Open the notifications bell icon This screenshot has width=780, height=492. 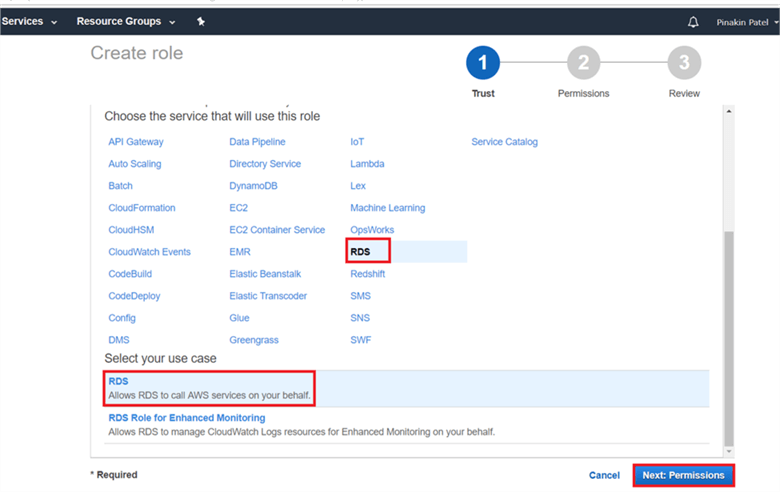(x=693, y=22)
